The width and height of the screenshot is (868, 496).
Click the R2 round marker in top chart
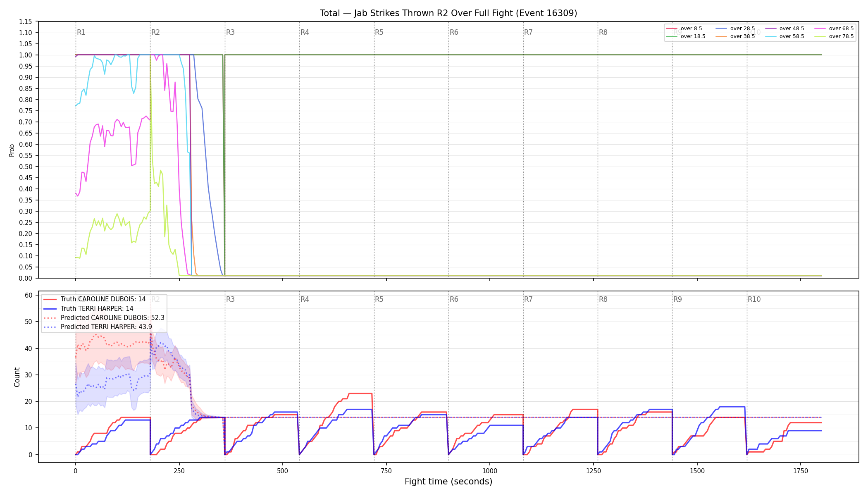coord(155,32)
